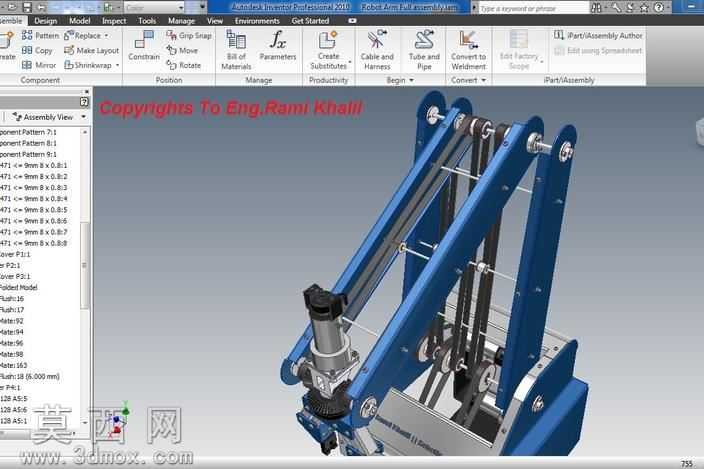Start Cable and Harness environment
The height and width of the screenshot is (469, 704).
point(377,50)
